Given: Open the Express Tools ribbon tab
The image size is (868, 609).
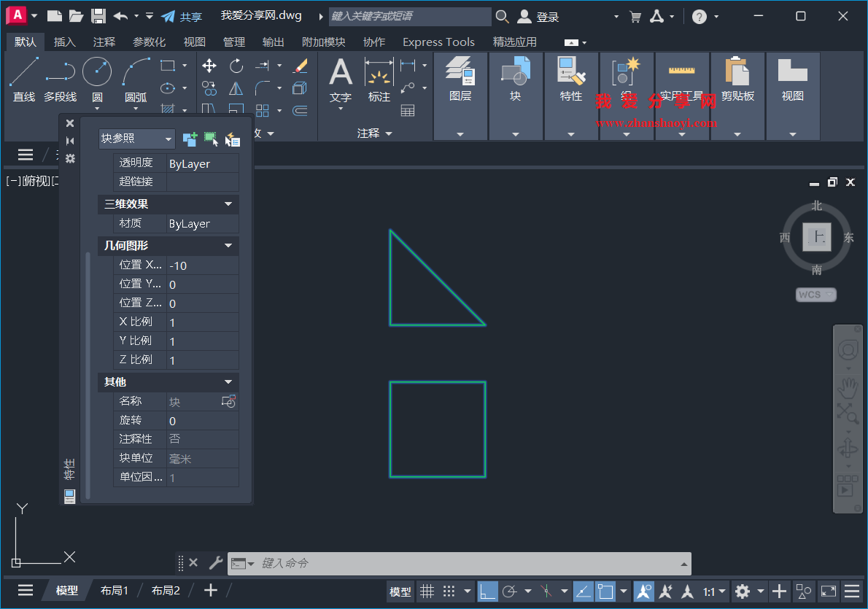Looking at the screenshot, I should (x=438, y=42).
